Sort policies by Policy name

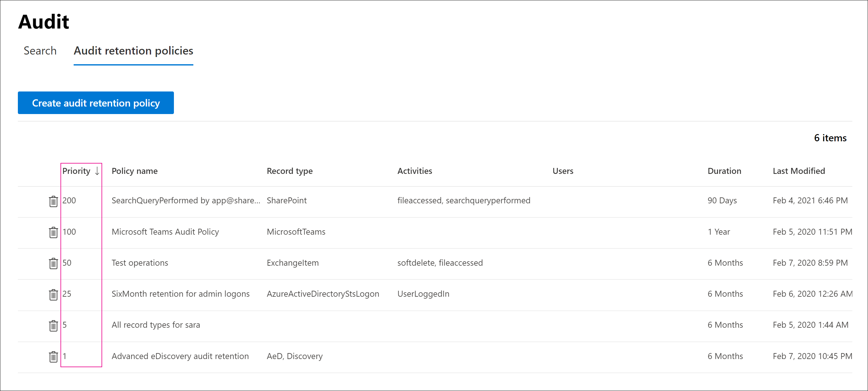(x=134, y=171)
